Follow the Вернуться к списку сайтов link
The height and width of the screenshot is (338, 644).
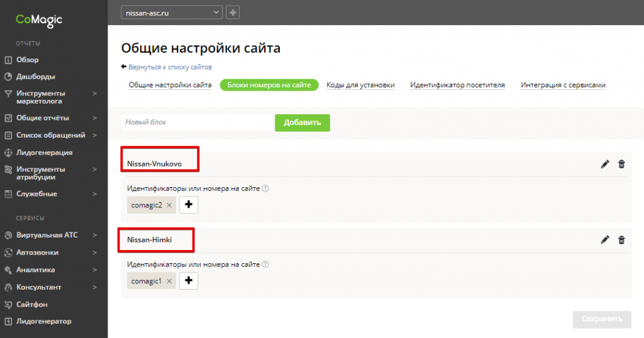pyautogui.click(x=170, y=67)
